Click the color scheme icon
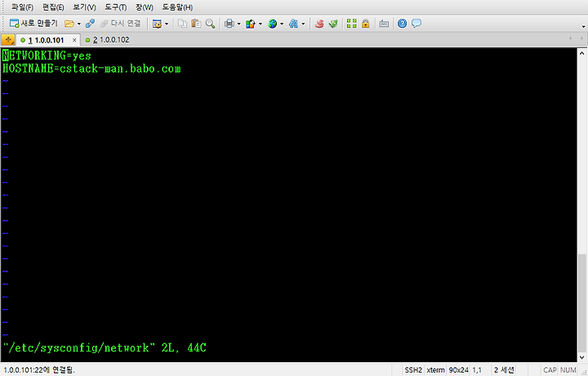The image size is (588, 376). tap(250, 24)
